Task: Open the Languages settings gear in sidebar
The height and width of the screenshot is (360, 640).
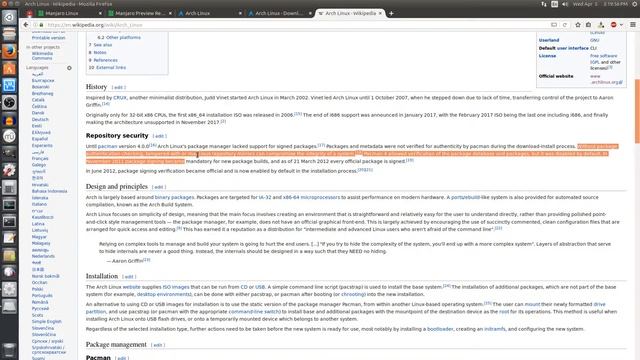Action: click(x=69, y=68)
